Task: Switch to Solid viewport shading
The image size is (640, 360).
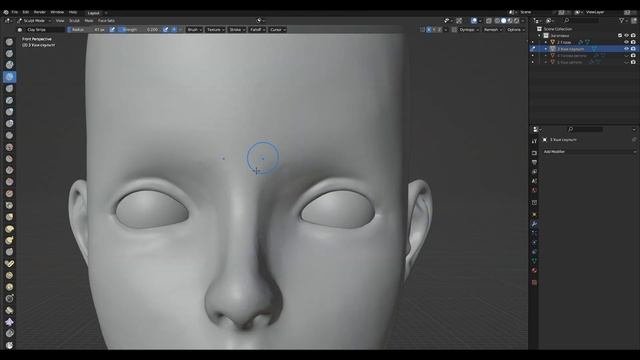Action: (x=503, y=20)
